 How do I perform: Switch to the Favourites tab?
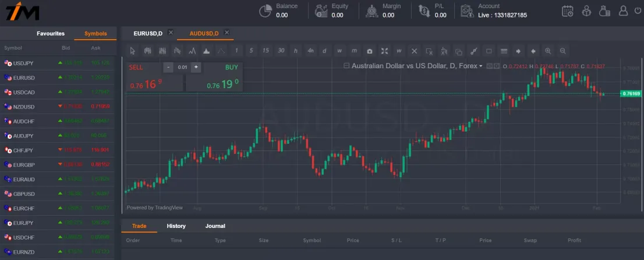(51, 33)
